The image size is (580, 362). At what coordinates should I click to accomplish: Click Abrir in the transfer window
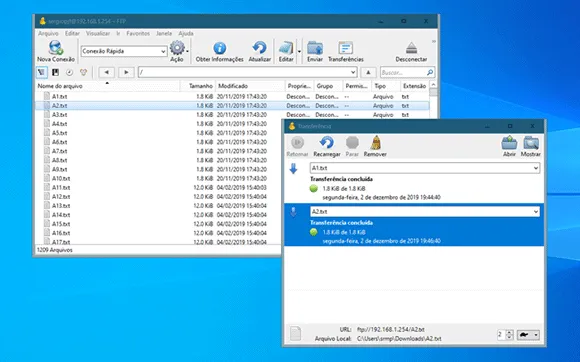[509, 147]
